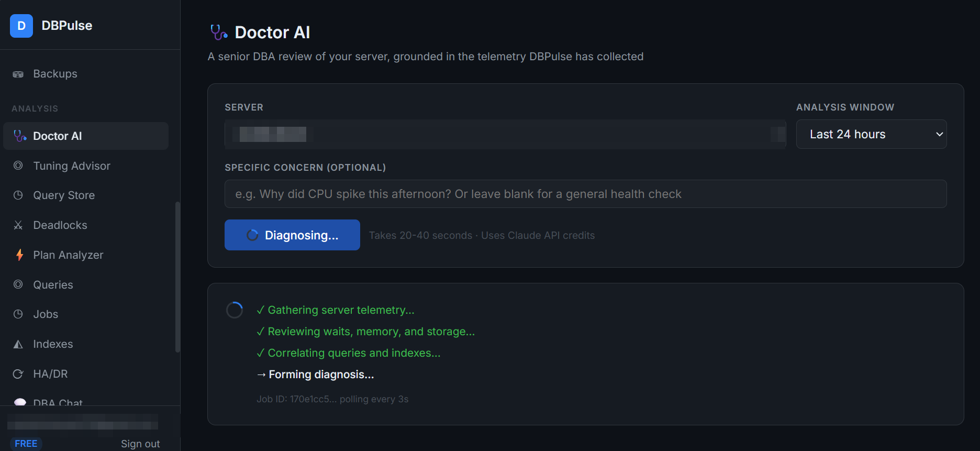Select Plan Analyzer in sidebar
The height and width of the screenshot is (451, 980).
[x=86, y=255]
